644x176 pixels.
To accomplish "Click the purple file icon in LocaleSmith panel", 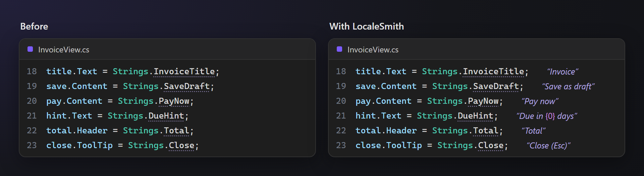I will pos(339,49).
